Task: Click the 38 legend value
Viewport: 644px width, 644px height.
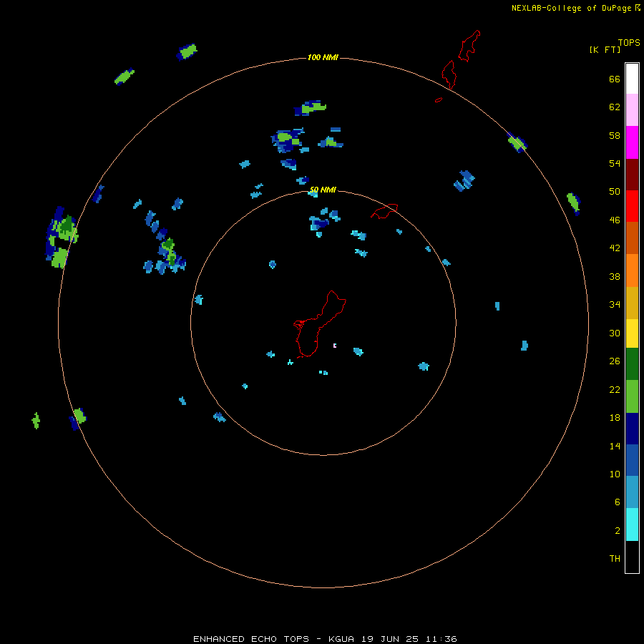Action: point(615,276)
